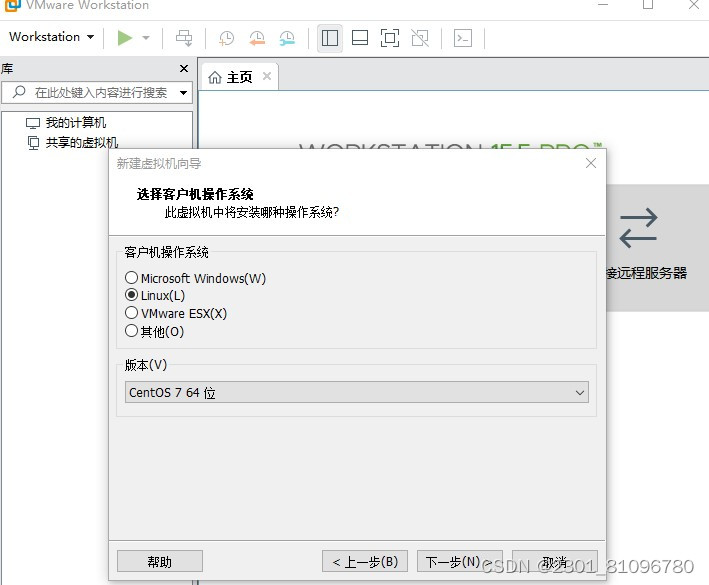Screen dimensions: 709x585
Task: Open the CentOS 7 64 位 version dropdown
Action: tap(357, 392)
